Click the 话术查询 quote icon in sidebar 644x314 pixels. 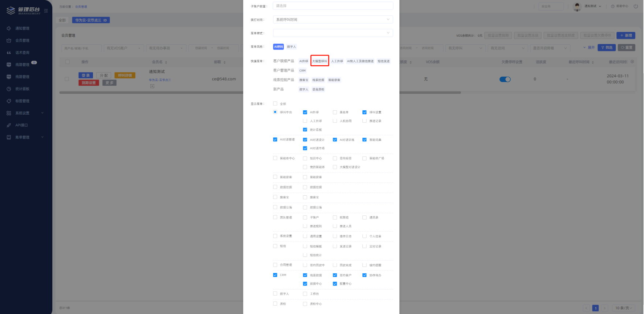(x=9, y=52)
